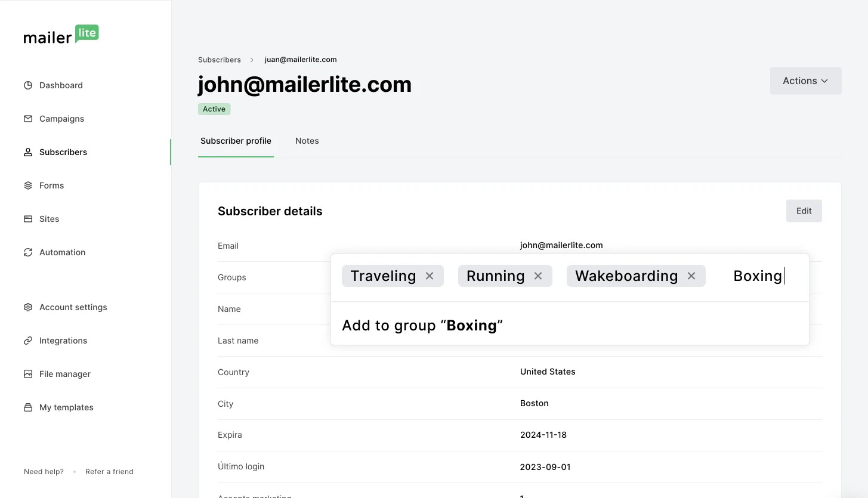
Task: Select the Forms layers icon
Action: (28, 185)
